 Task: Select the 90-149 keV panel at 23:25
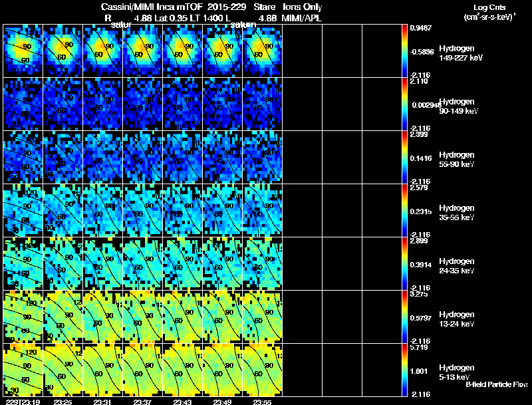(x=63, y=104)
